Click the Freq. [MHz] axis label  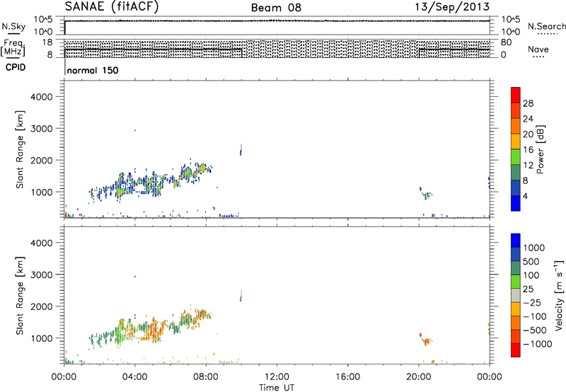pyautogui.click(x=13, y=47)
